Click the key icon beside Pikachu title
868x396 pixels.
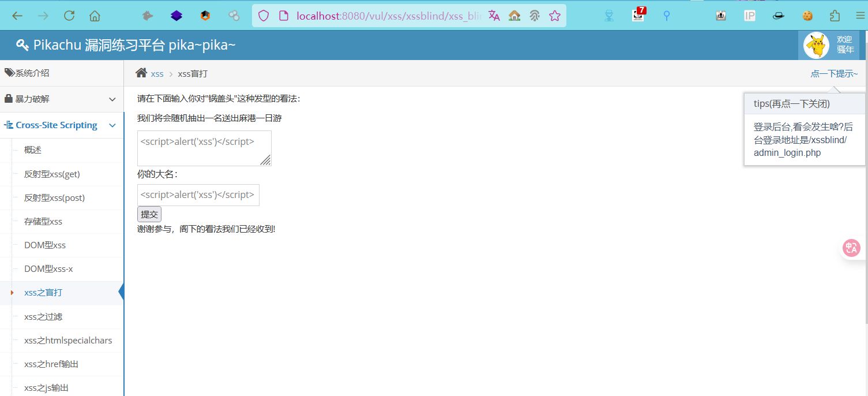(x=22, y=45)
